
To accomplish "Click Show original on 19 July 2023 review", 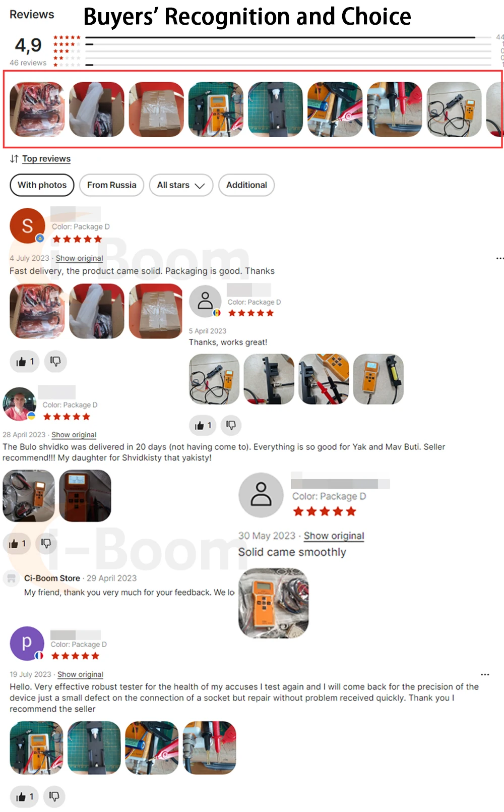I will [x=80, y=674].
